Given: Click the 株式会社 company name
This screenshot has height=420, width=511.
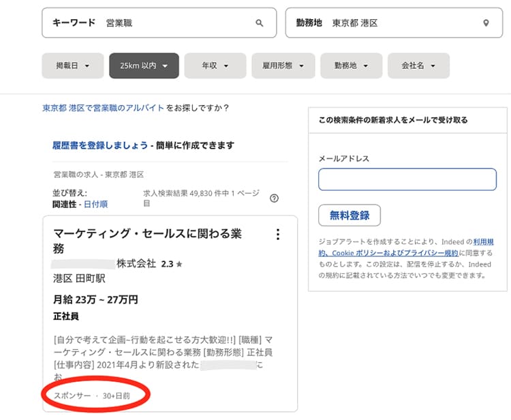Looking at the screenshot, I should pyautogui.click(x=136, y=263).
